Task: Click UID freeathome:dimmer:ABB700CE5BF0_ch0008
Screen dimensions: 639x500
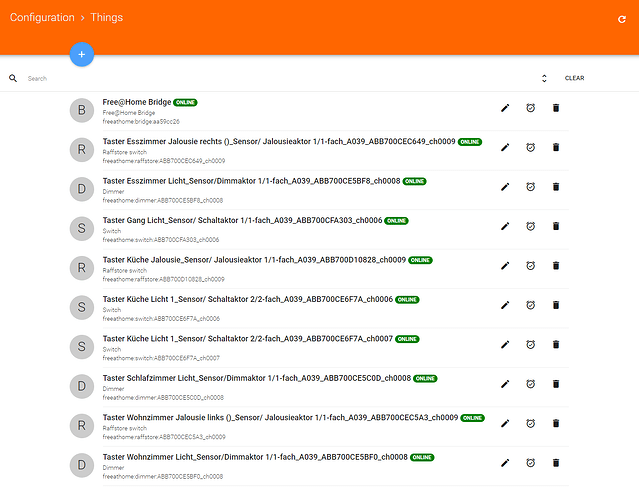Action: coord(163,476)
